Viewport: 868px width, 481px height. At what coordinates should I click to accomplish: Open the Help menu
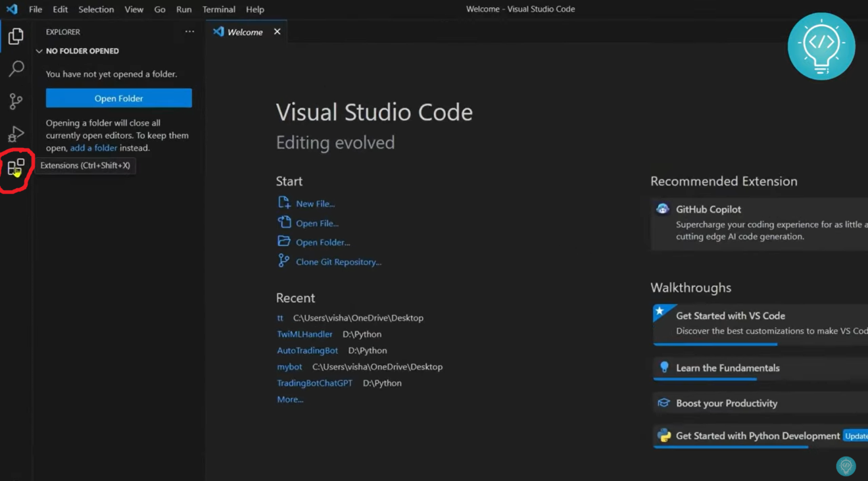[x=254, y=9]
